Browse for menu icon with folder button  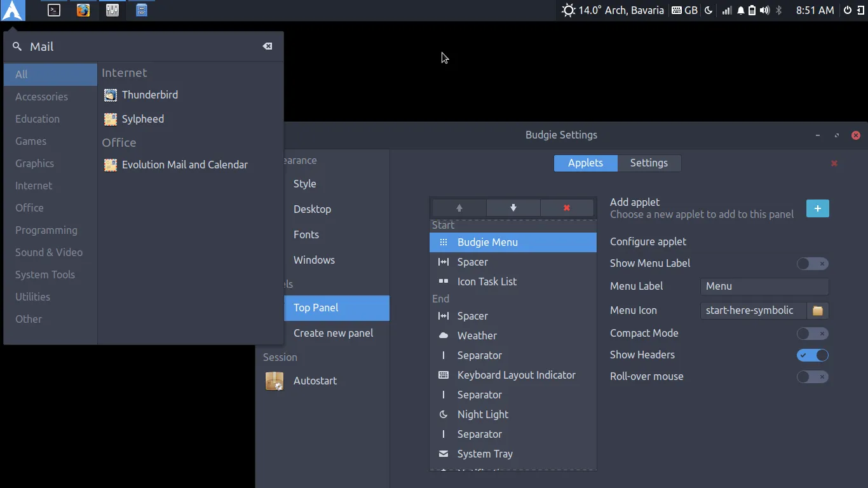[x=818, y=311]
